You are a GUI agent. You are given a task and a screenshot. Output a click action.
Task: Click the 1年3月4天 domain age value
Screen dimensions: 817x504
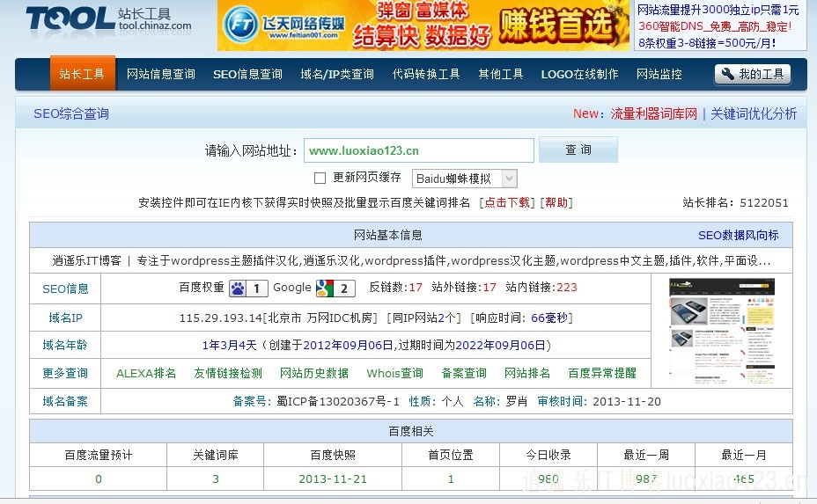[230, 345]
